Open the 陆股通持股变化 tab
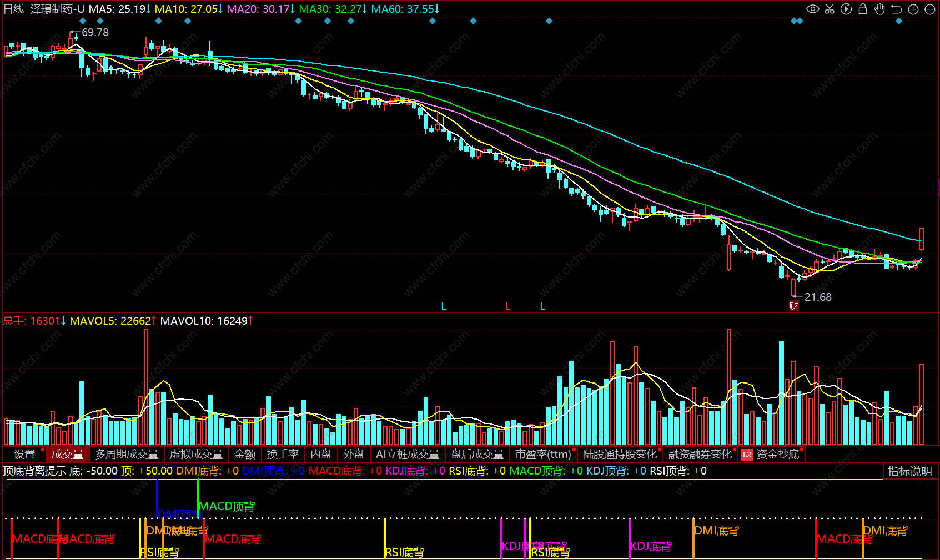The width and height of the screenshot is (940, 560). coord(620,454)
